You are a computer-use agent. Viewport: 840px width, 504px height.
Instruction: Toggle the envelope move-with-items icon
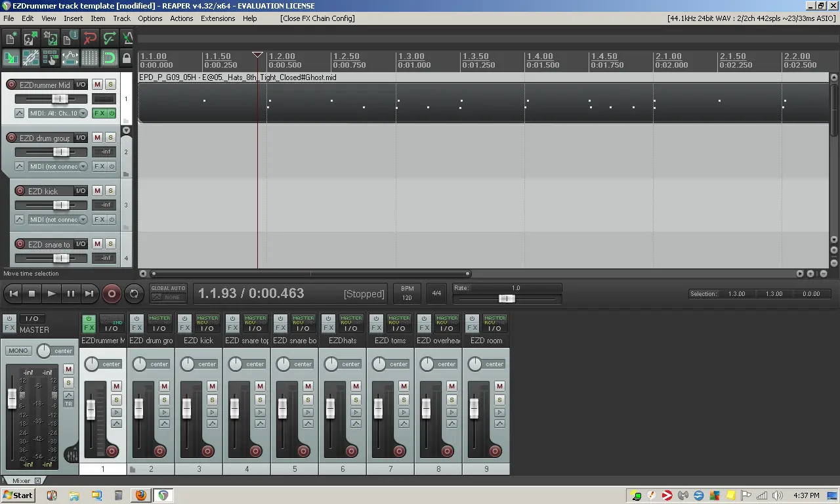[x=70, y=58]
